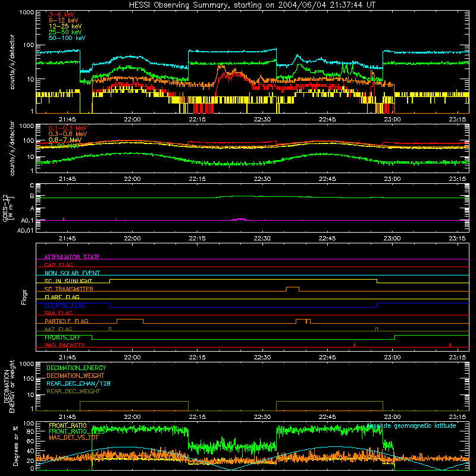The width and height of the screenshot is (476, 476).
Task: Click the Absolute geomagnetic latitude label
Action: [x=411, y=426]
